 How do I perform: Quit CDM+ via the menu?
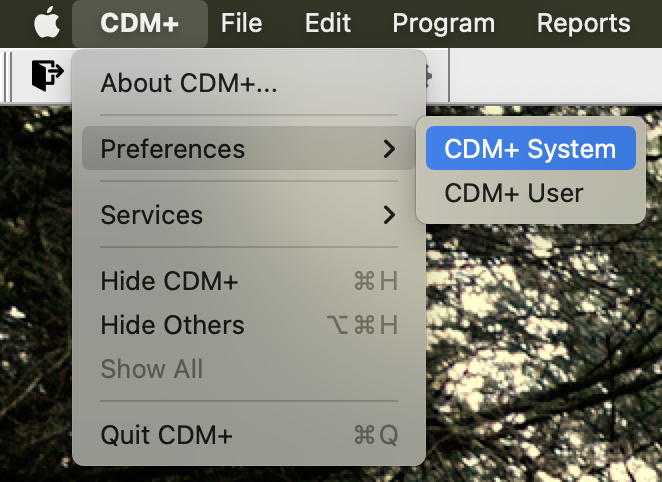pos(167,435)
